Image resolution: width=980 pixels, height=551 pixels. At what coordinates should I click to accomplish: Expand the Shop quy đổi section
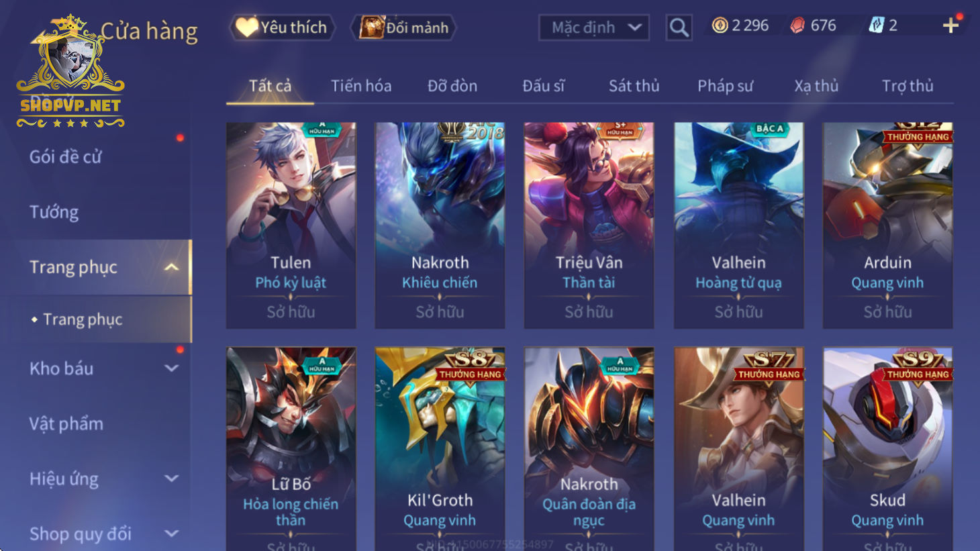click(172, 534)
